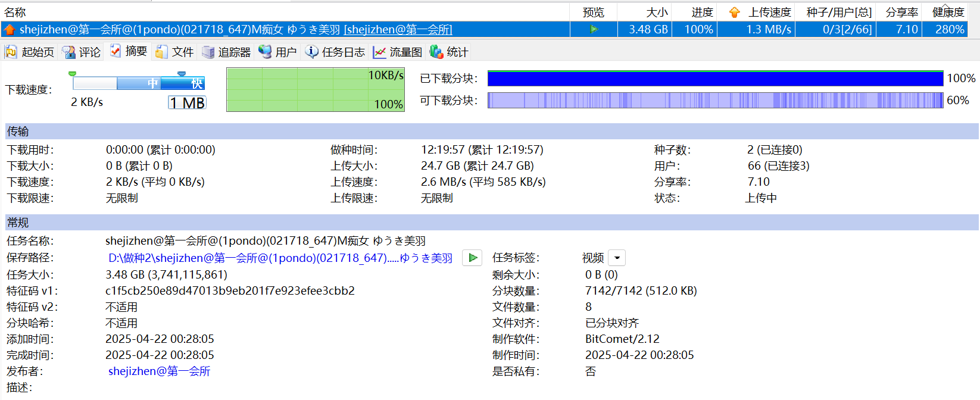Image resolution: width=980 pixels, height=400 pixels.
Task: Click the Files tab folder icon
Action: [161, 52]
